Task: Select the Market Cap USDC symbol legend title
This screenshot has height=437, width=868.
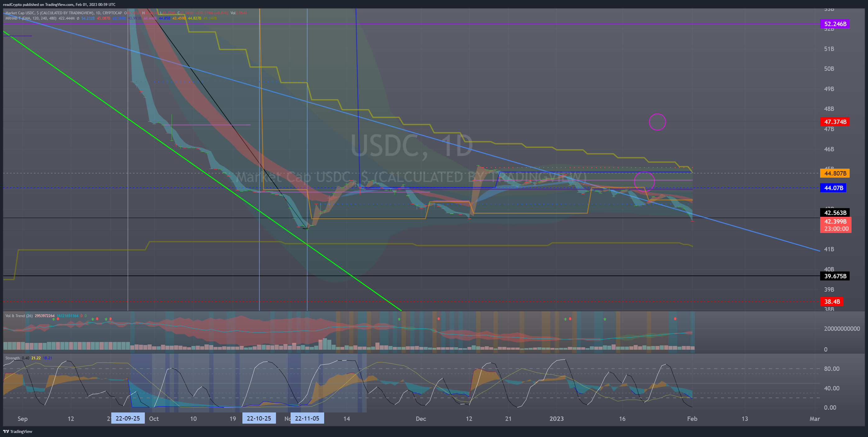Action: pos(63,13)
